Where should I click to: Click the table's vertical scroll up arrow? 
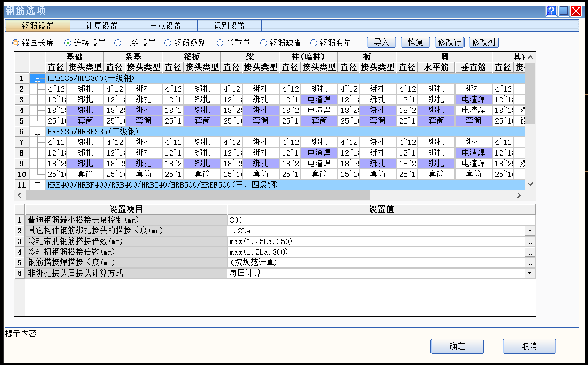tap(530, 58)
